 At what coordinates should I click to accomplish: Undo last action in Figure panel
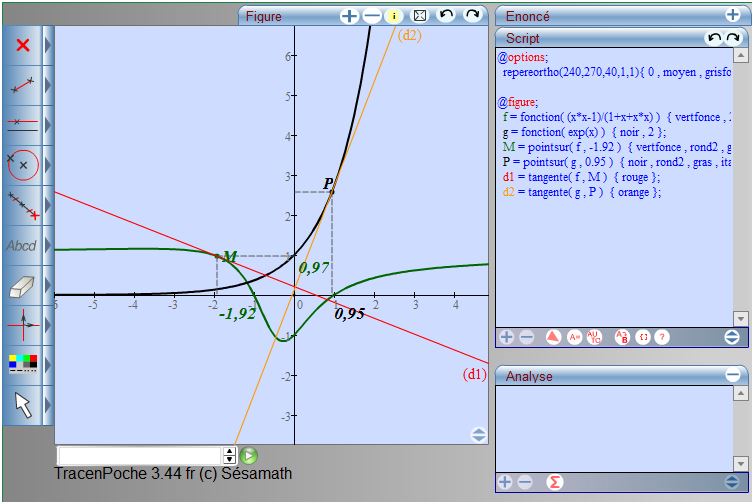coord(446,15)
